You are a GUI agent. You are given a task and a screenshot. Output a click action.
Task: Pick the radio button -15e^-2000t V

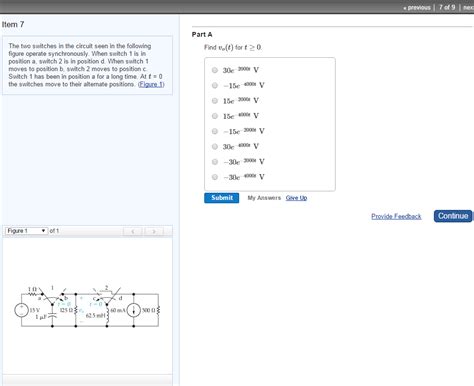click(x=215, y=131)
